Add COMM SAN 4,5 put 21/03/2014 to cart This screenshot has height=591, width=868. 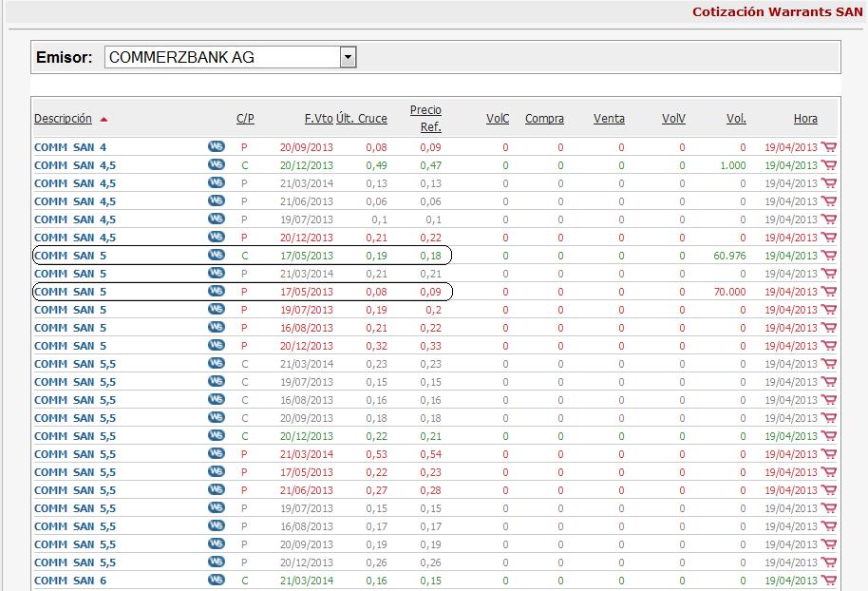click(829, 183)
